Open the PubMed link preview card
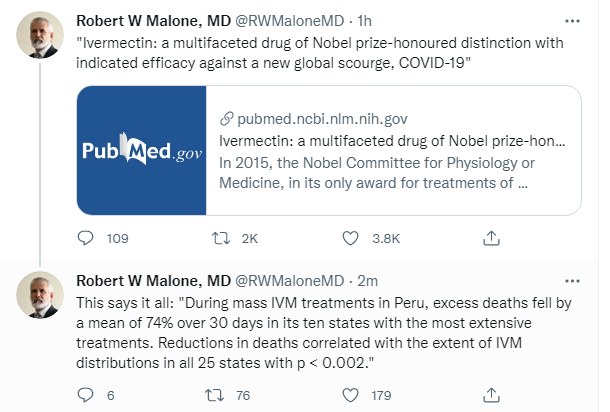Screen dimensions: 610x412 (x=329, y=150)
